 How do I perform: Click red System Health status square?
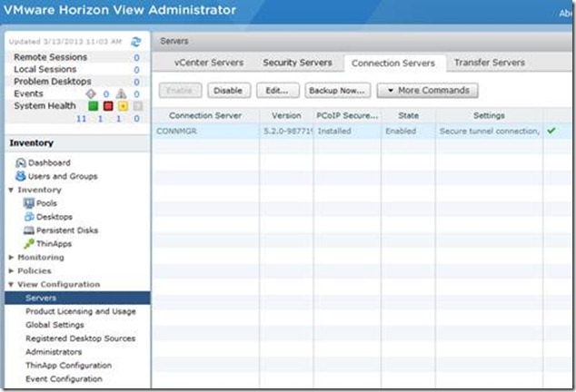coord(108,106)
